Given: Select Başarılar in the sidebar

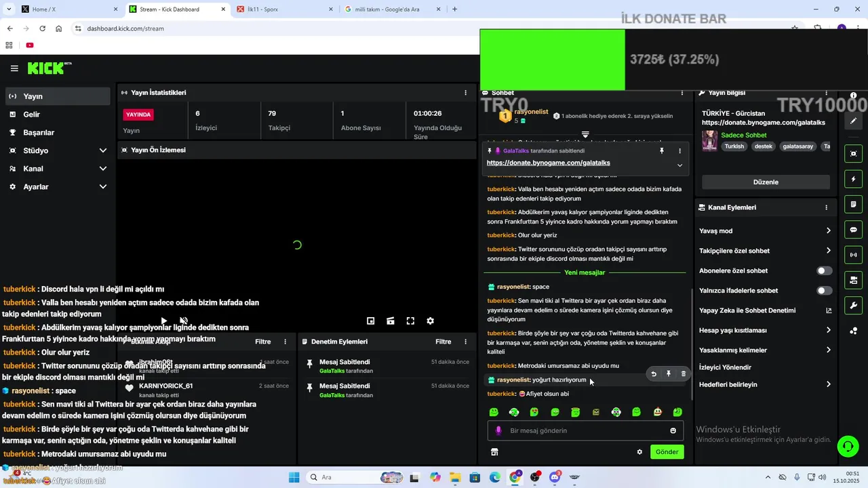Looking at the screenshot, I should point(57,133).
